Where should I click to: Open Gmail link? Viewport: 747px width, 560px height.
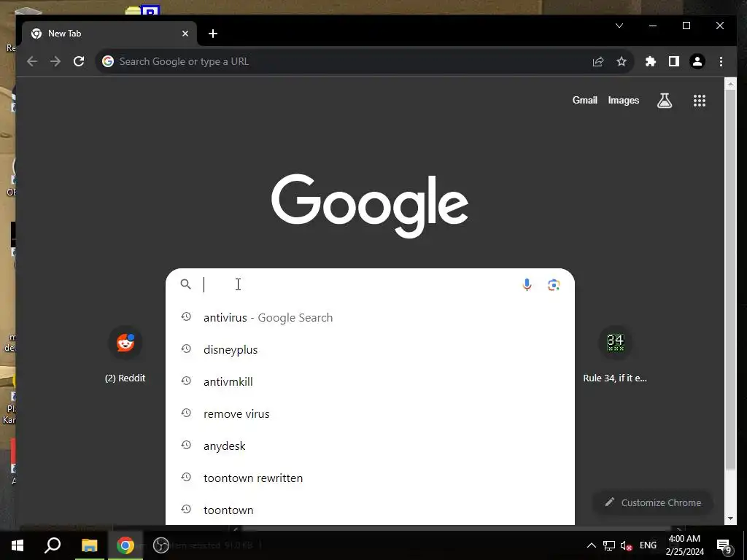pyautogui.click(x=584, y=100)
